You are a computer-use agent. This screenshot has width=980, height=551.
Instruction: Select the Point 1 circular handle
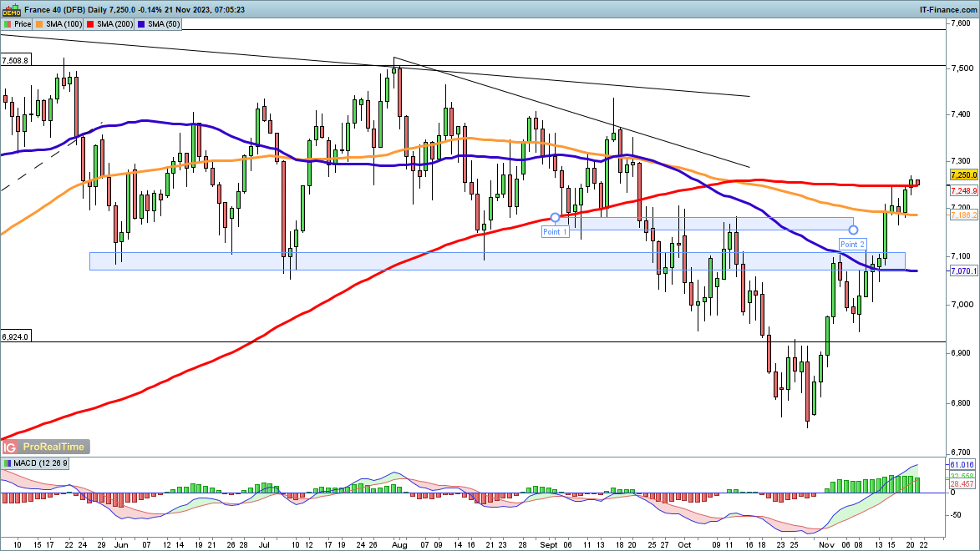point(555,217)
